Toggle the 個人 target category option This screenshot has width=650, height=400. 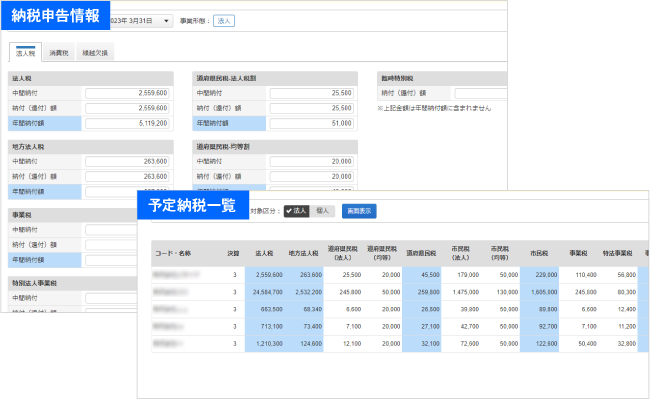[x=322, y=211]
